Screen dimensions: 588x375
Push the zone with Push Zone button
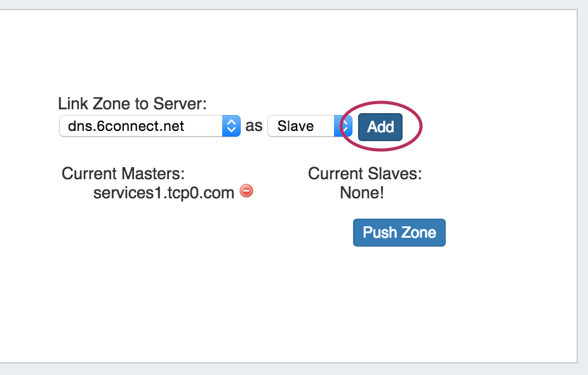[x=399, y=233]
